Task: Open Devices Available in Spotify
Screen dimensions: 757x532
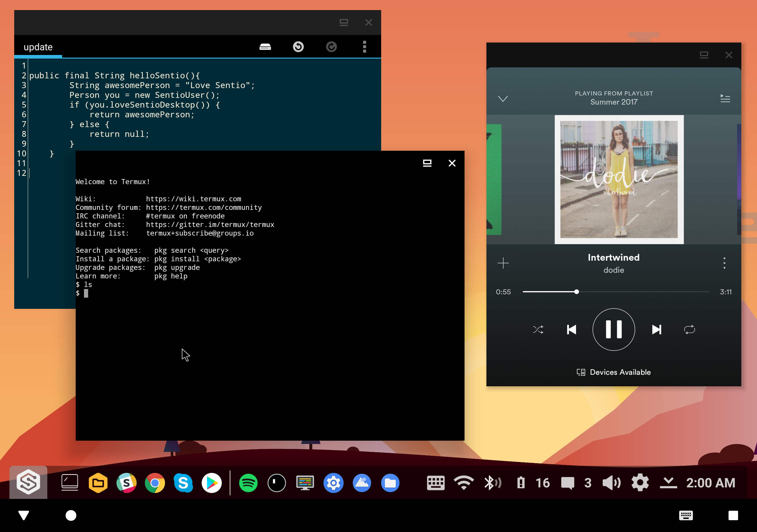Action: pos(614,372)
